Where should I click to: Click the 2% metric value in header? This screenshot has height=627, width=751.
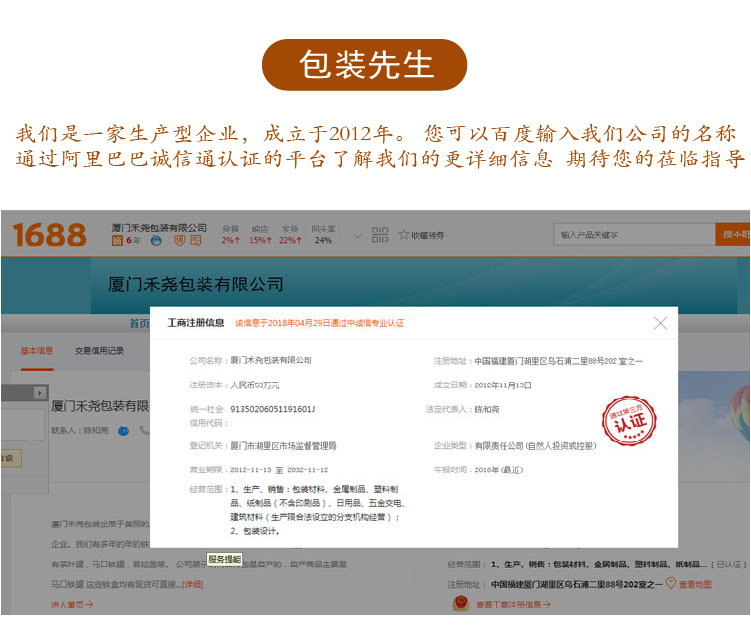click(230, 240)
